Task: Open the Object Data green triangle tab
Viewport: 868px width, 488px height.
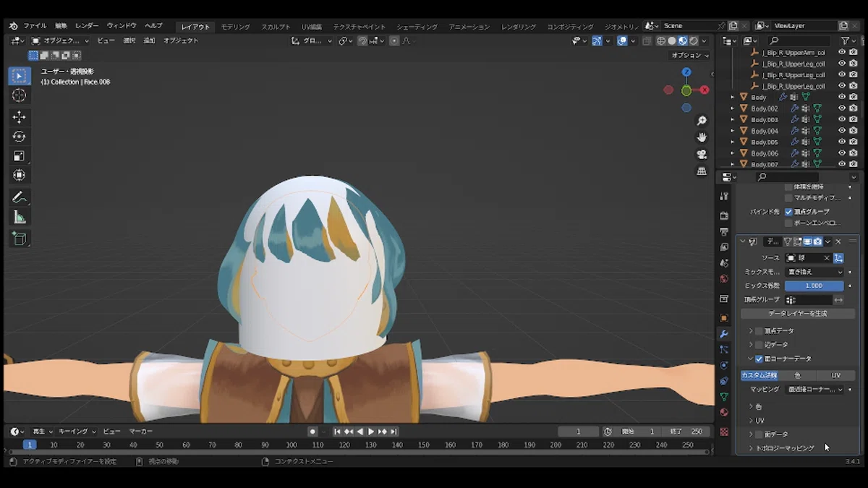Action: coord(724,397)
